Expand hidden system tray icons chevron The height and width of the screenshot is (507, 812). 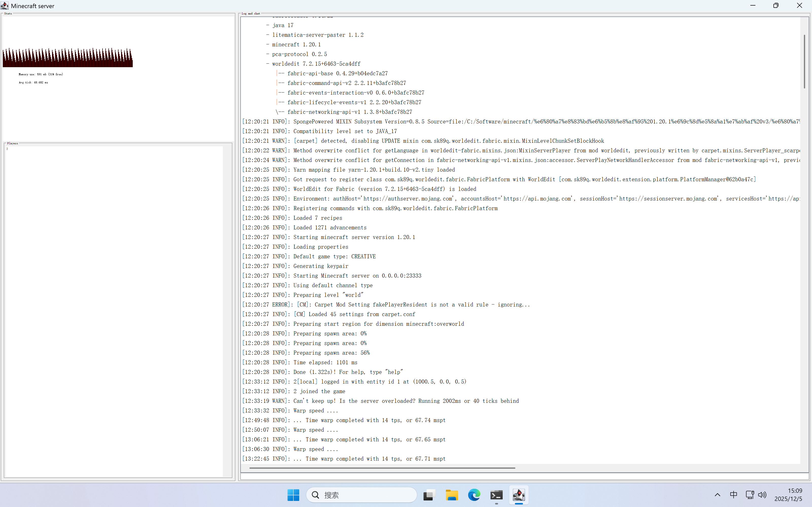point(717,495)
